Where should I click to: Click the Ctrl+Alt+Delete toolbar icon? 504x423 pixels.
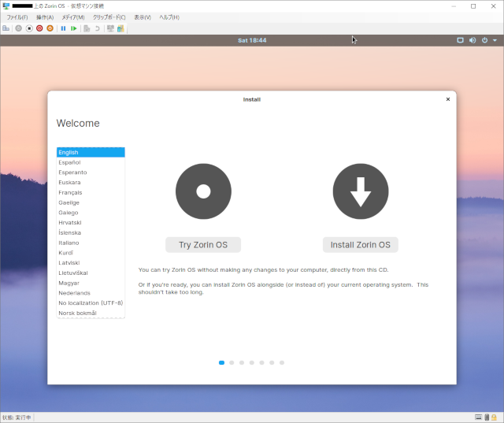pyautogui.click(x=6, y=28)
